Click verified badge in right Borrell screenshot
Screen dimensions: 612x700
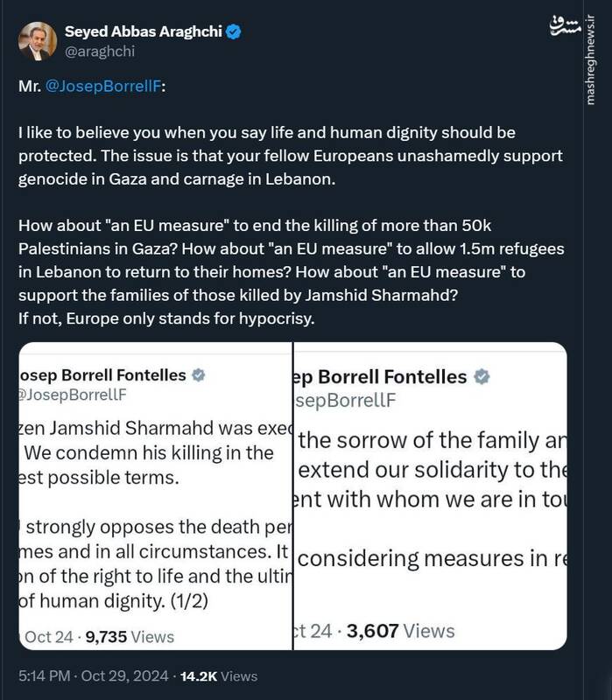[482, 377]
